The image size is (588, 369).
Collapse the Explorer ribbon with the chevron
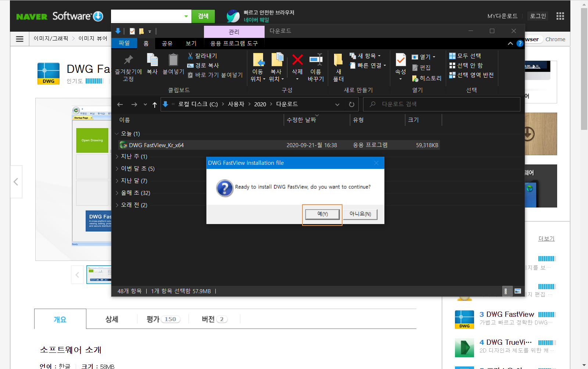[x=510, y=43]
